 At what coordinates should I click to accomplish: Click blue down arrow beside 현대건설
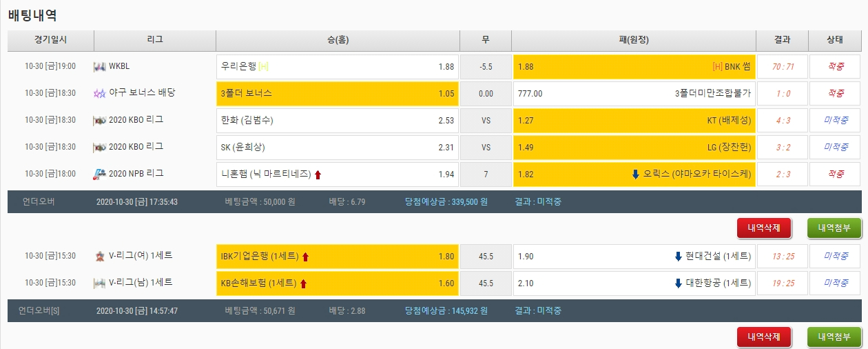click(x=678, y=257)
